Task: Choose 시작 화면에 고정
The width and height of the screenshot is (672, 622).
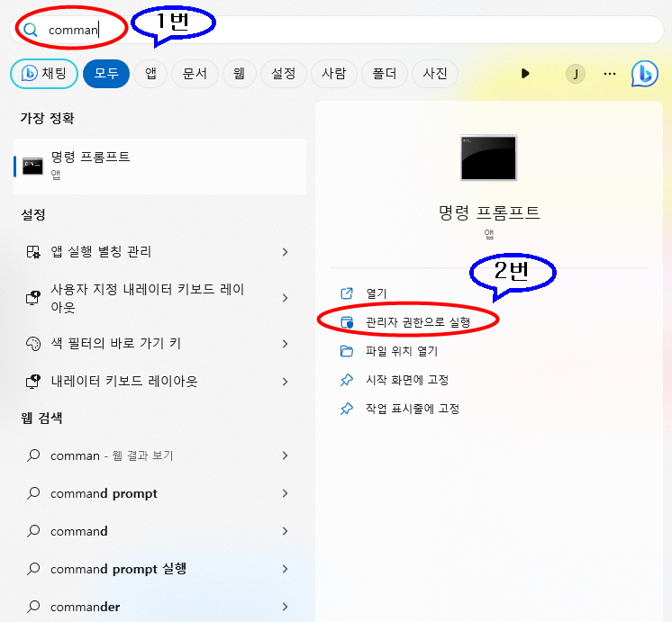Action: (x=407, y=380)
